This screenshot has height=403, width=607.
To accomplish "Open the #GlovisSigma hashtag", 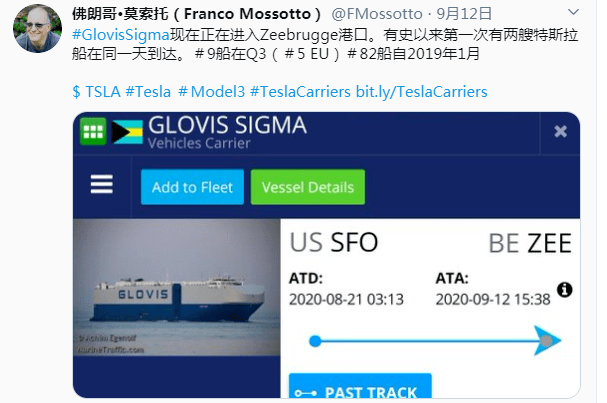I will pos(121,35).
